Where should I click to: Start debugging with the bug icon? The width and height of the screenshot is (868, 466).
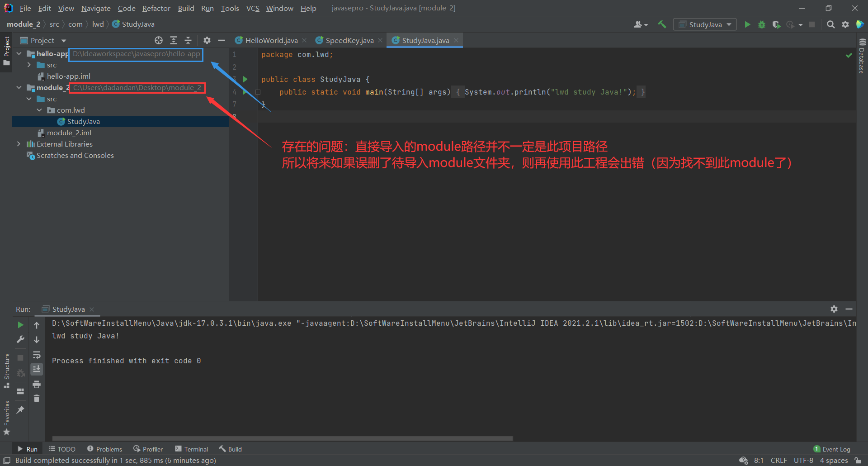tap(762, 24)
